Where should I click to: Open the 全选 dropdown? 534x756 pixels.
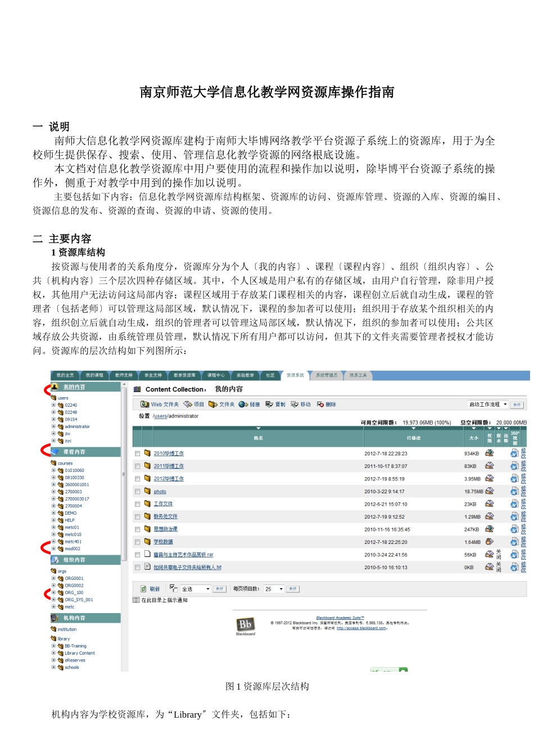196,589
